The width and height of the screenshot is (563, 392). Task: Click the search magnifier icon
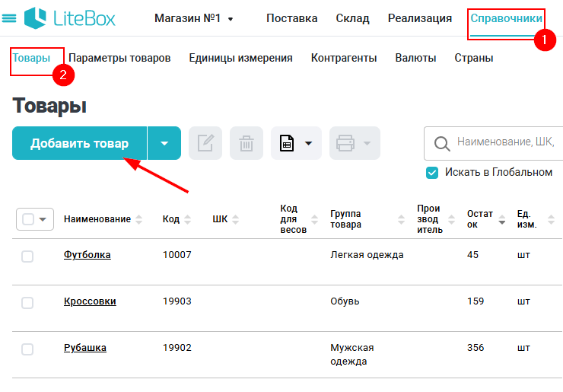point(441,143)
